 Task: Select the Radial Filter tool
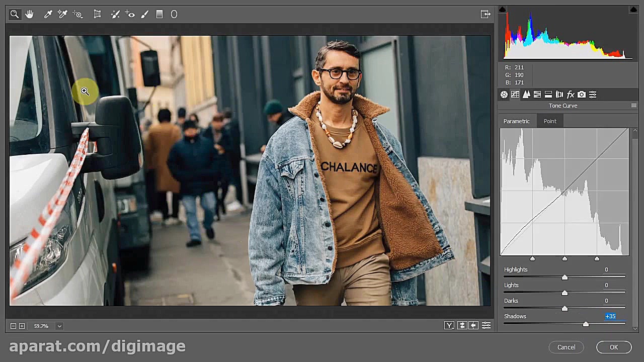click(x=174, y=15)
